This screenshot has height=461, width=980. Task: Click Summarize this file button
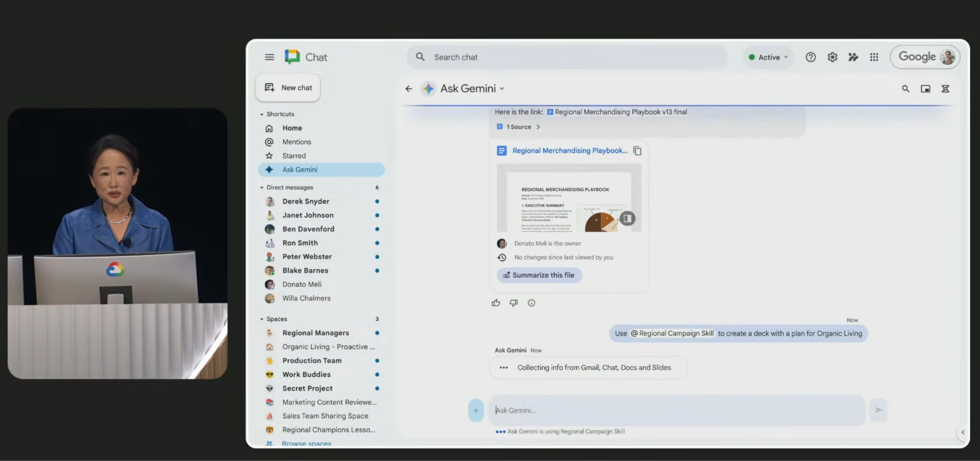(539, 275)
